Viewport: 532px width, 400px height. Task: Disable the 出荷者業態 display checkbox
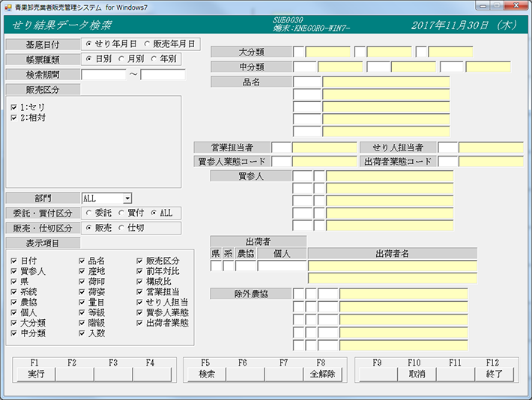tap(139, 323)
